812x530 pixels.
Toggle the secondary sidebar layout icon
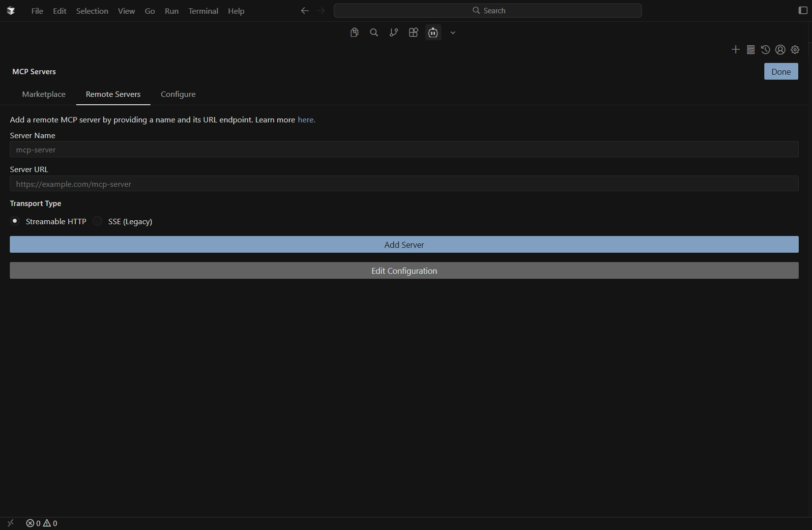[803, 11]
